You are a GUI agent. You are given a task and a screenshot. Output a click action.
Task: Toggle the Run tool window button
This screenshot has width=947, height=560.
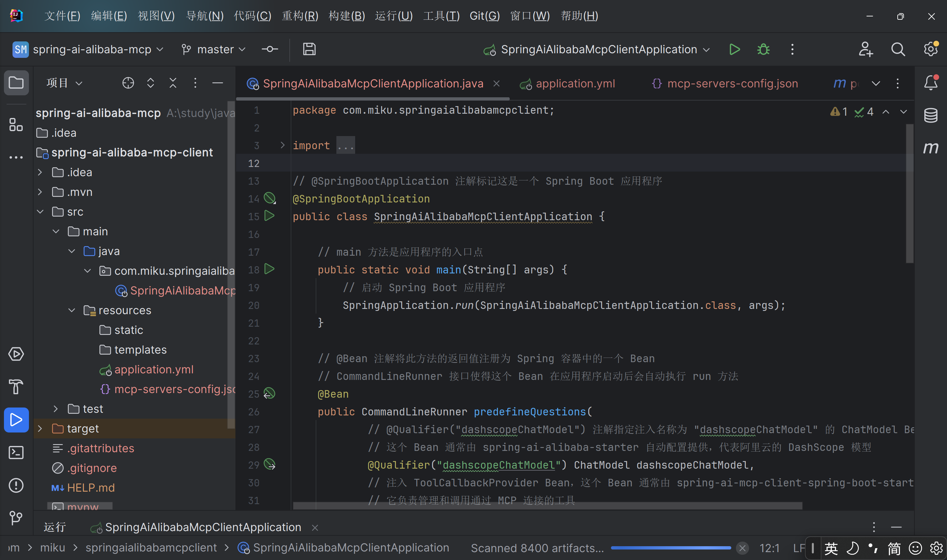pyautogui.click(x=16, y=420)
